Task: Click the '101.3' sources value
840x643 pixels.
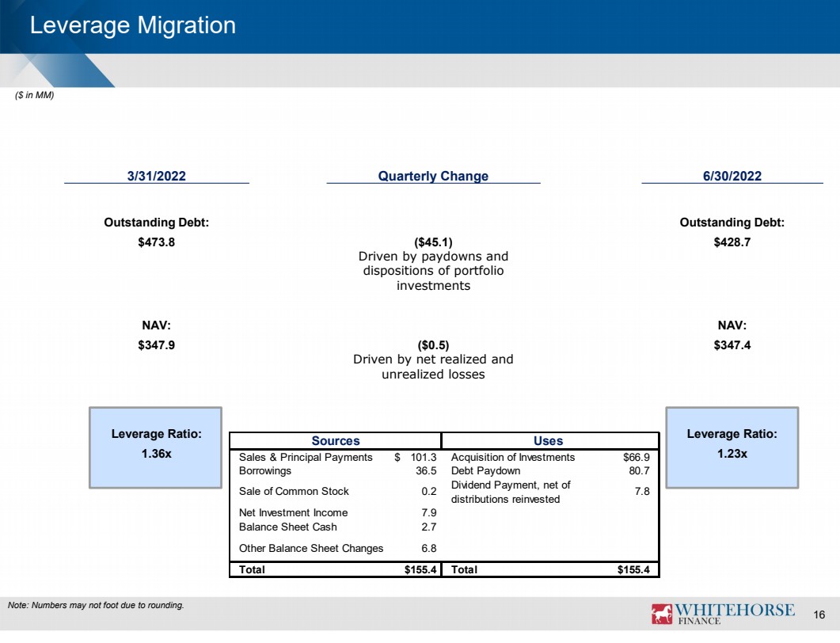Action: (424, 457)
